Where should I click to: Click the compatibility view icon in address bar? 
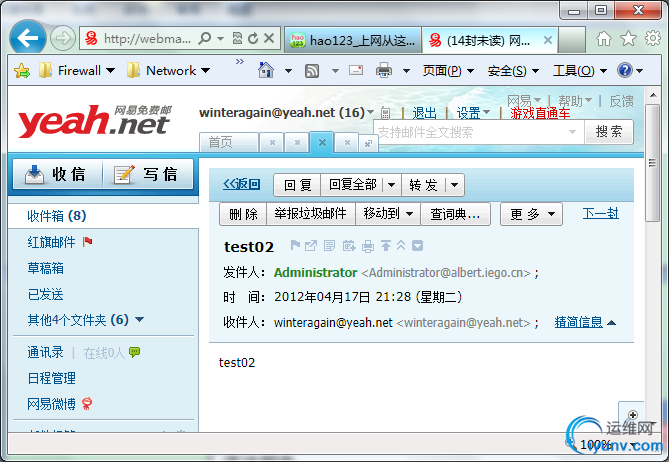point(237,38)
